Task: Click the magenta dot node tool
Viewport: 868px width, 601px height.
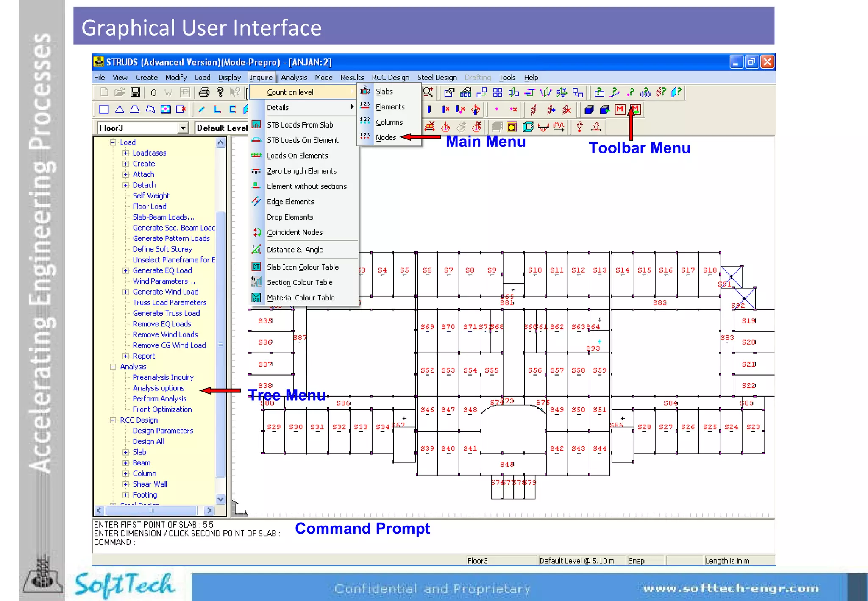Action: 496,109
